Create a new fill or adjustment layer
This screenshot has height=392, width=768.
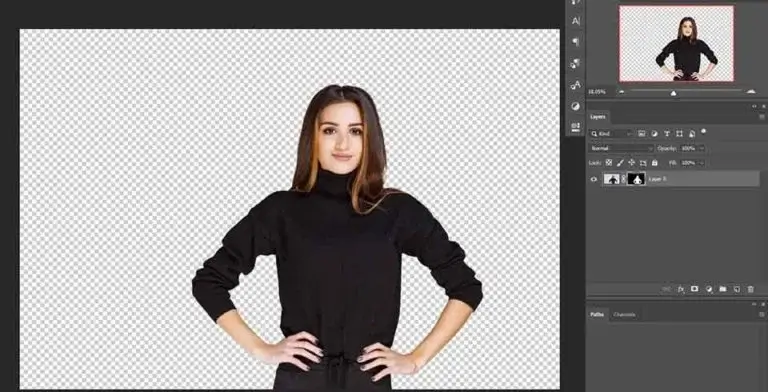point(709,289)
